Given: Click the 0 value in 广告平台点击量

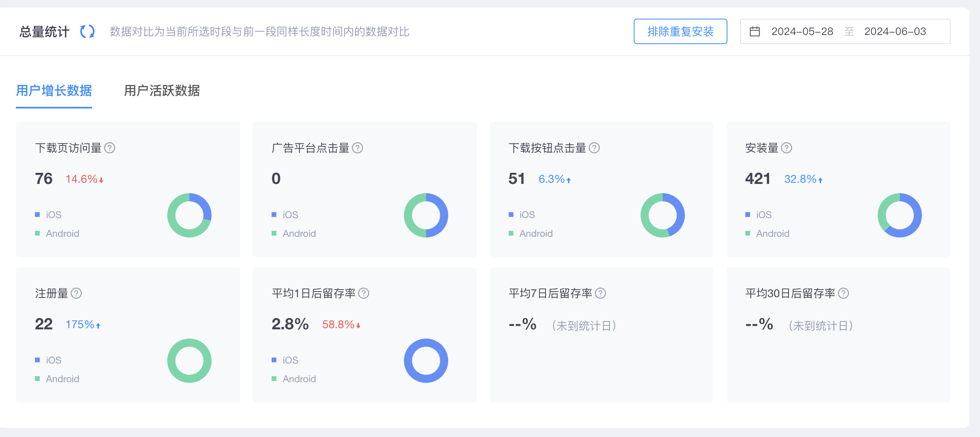Looking at the screenshot, I should pos(276,178).
